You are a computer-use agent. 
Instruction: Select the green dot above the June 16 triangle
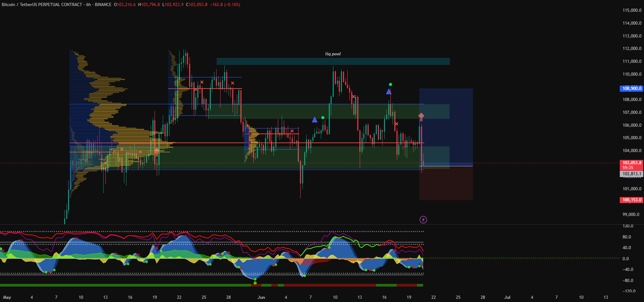point(390,84)
